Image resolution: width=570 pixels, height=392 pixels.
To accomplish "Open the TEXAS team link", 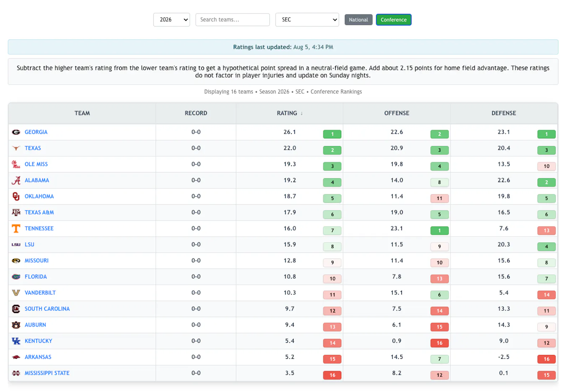I will pyautogui.click(x=33, y=148).
